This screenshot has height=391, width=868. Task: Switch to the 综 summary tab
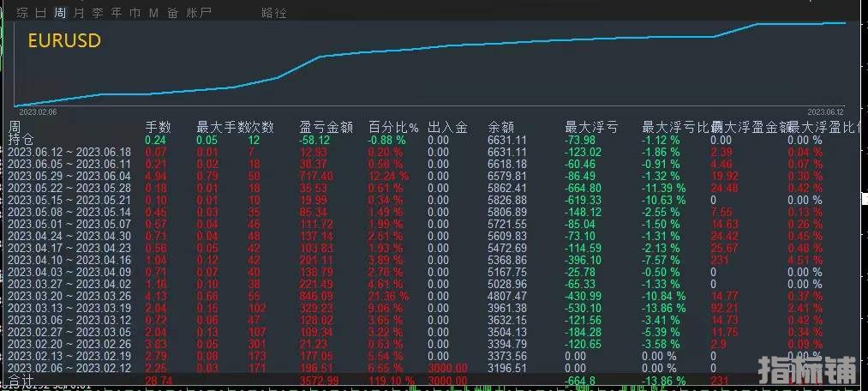tap(22, 13)
